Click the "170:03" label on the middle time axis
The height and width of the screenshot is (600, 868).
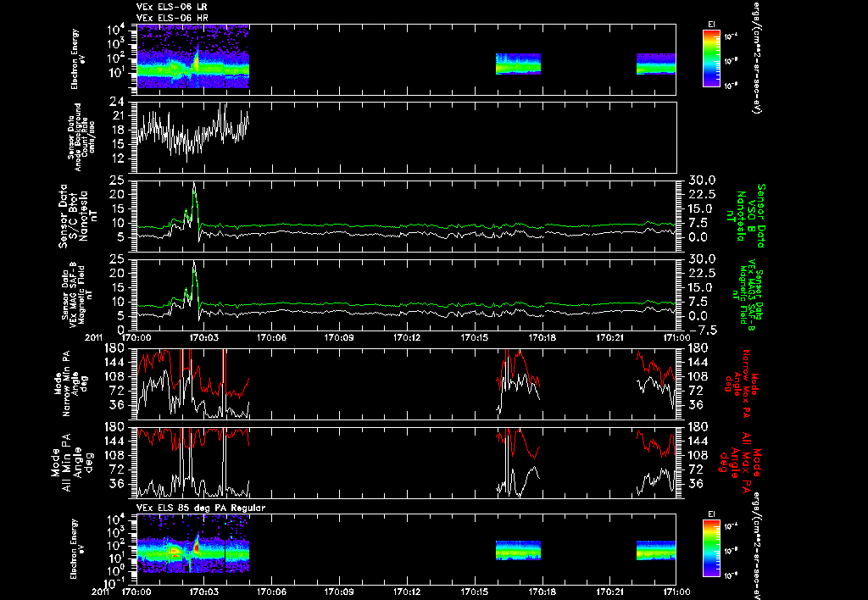[204, 337]
